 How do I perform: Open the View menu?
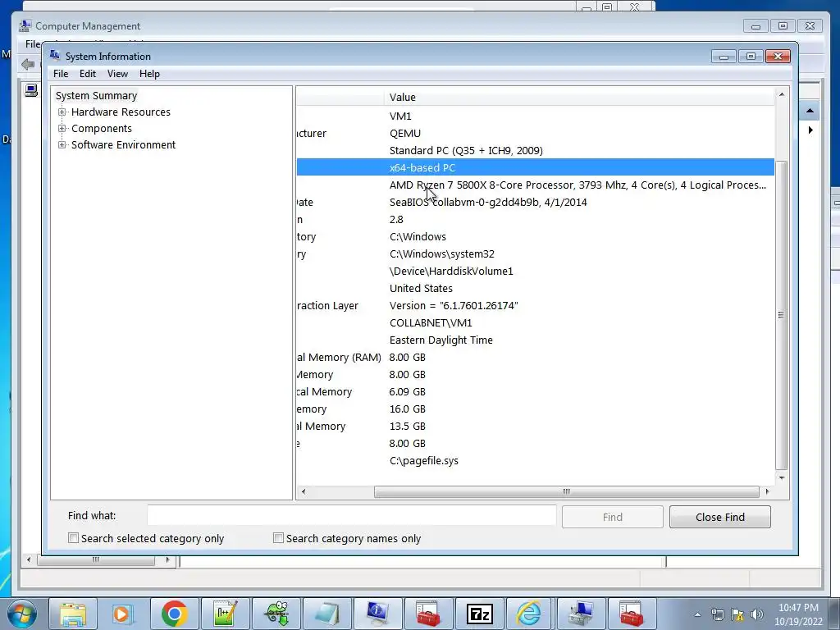(117, 74)
